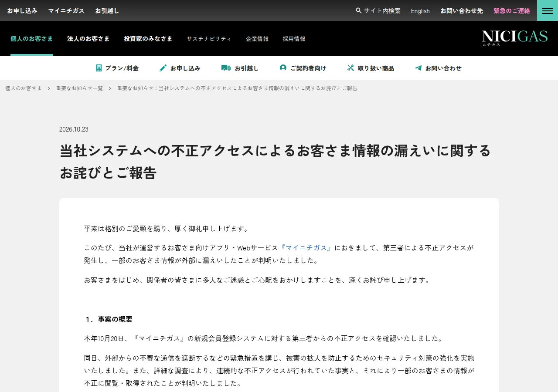Open the 採用情報 menu item
The image size is (558, 392).
point(294,39)
